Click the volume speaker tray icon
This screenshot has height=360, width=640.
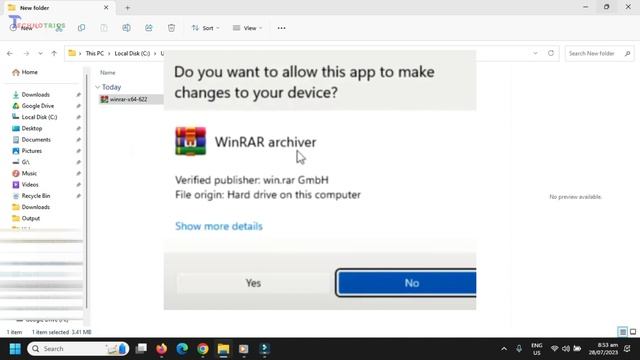click(566, 349)
